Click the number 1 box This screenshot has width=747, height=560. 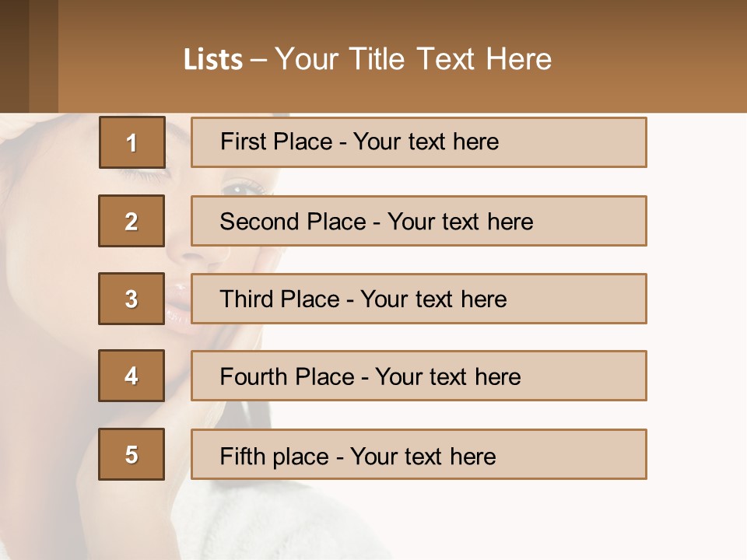(132, 142)
